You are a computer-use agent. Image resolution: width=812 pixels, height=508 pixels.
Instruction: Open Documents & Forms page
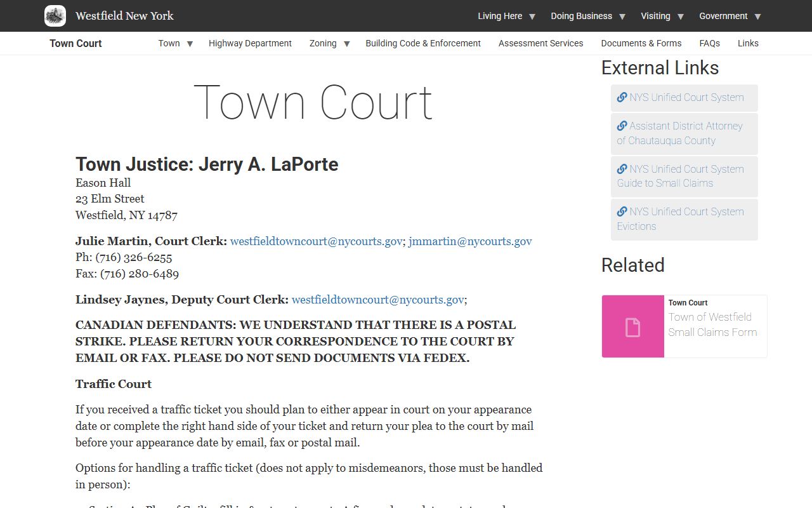[x=641, y=43]
